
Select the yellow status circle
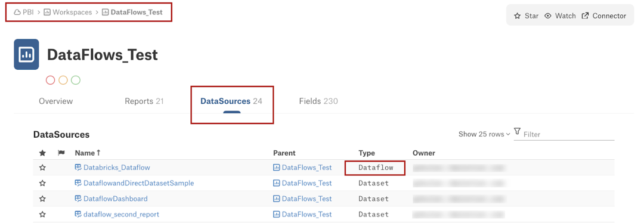click(63, 80)
